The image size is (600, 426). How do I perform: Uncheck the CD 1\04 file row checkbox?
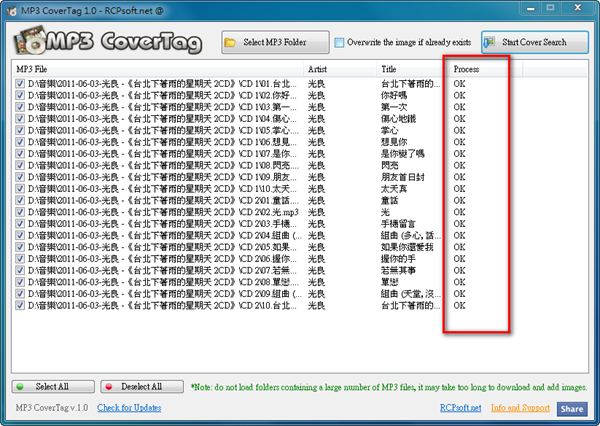point(20,119)
